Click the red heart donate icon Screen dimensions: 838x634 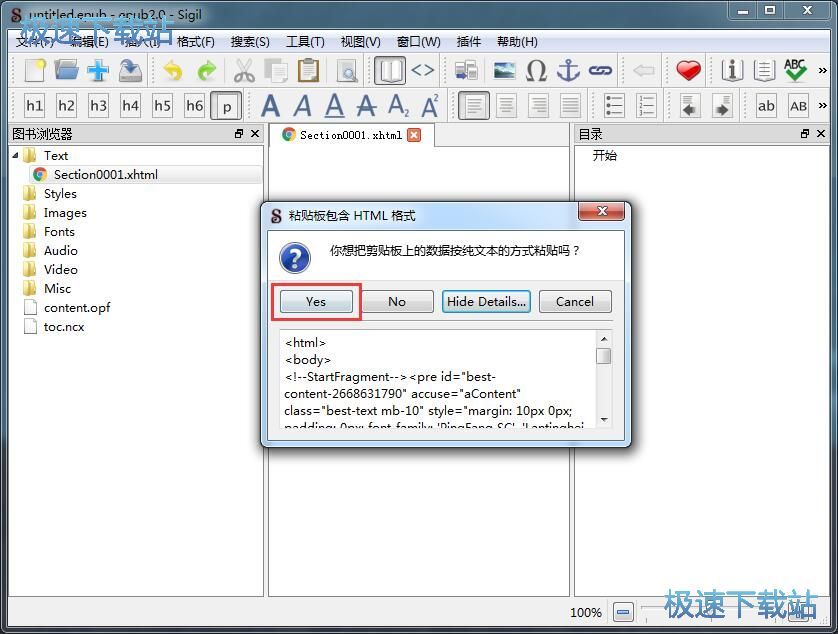tap(688, 71)
